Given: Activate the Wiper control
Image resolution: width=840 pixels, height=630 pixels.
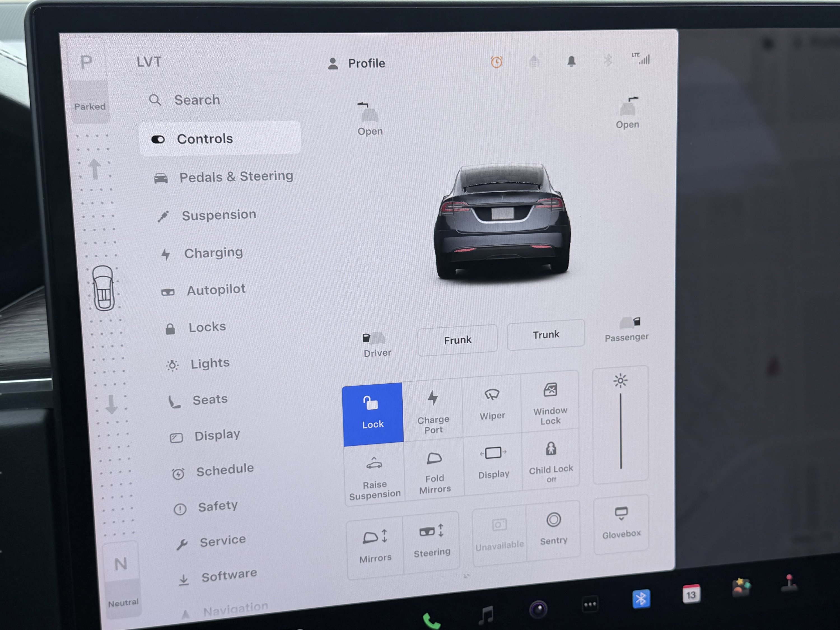Looking at the screenshot, I should 493,404.
